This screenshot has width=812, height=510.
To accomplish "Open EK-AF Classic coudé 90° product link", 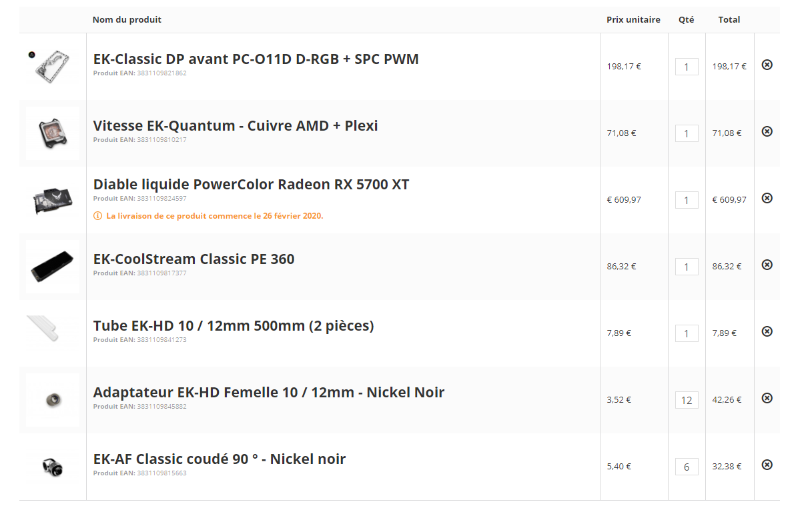I will coord(220,459).
